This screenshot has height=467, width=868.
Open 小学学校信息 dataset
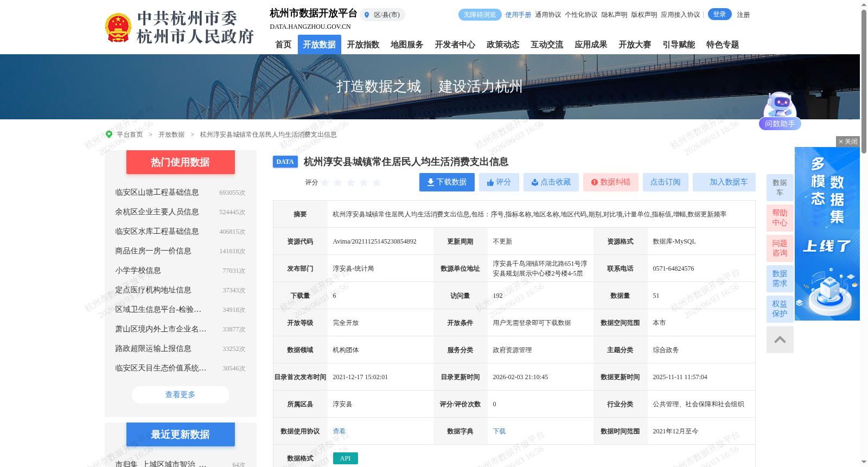coord(138,271)
